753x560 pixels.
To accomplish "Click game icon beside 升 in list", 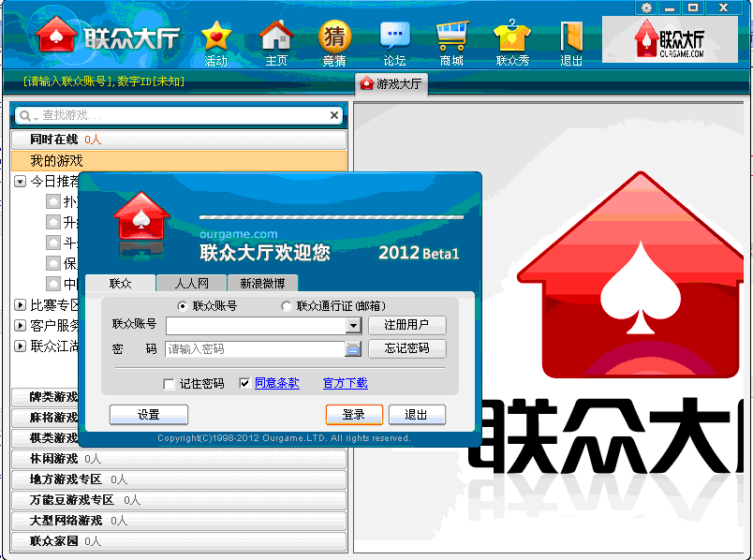I will tap(53, 222).
